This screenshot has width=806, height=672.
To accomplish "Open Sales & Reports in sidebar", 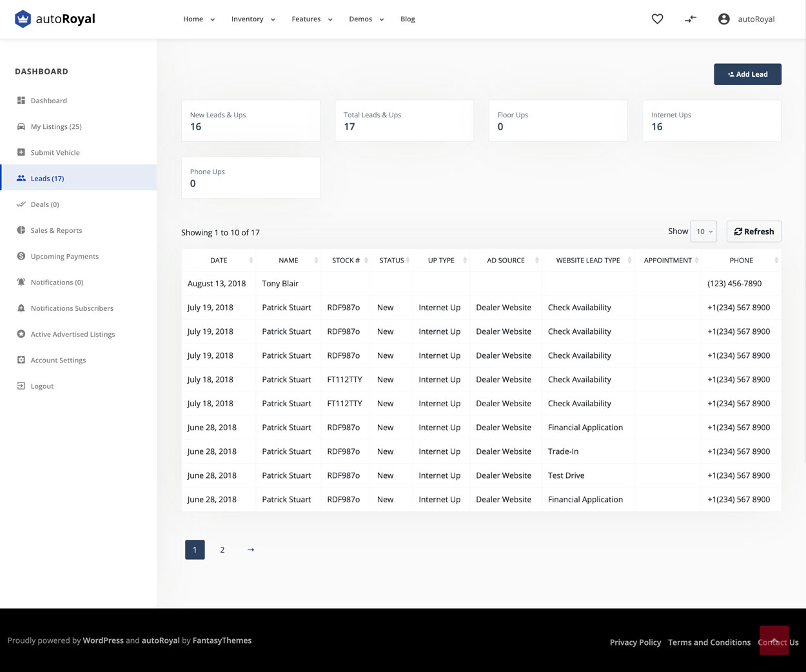I will coord(56,230).
